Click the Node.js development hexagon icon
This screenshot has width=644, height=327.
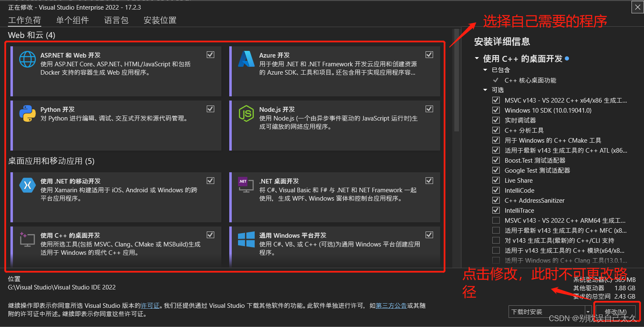tap(246, 113)
